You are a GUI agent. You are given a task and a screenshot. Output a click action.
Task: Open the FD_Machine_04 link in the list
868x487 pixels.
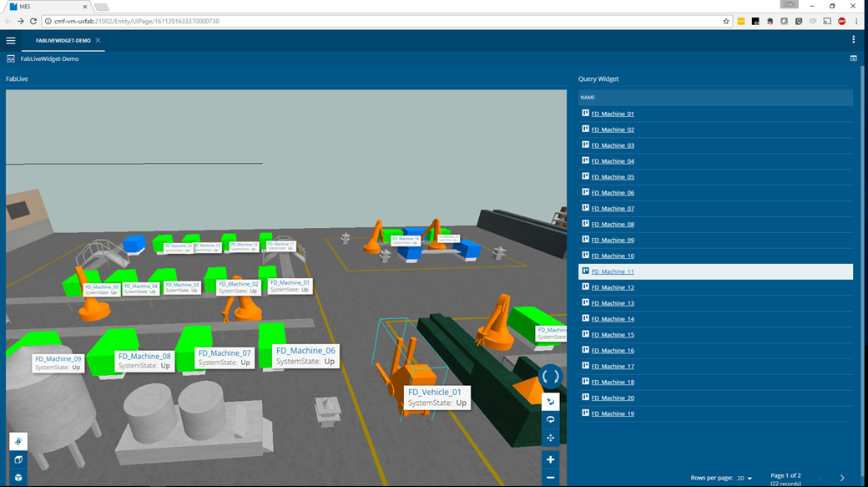(x=613, y=161)
